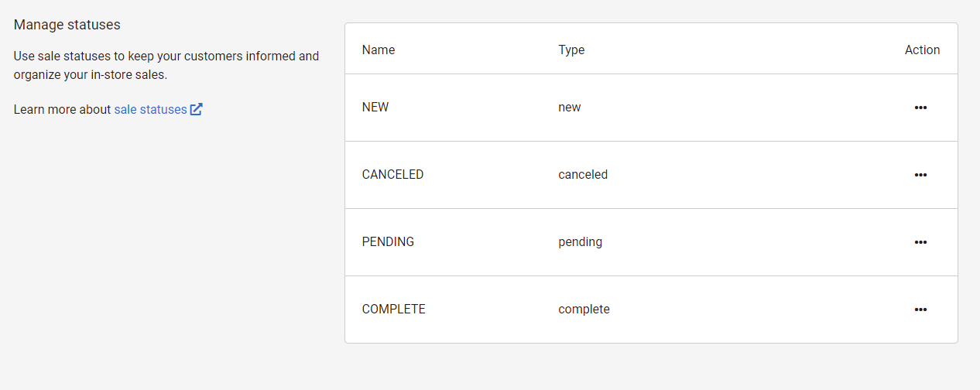Click the "canceled" type cell

(x=583, y=175)
